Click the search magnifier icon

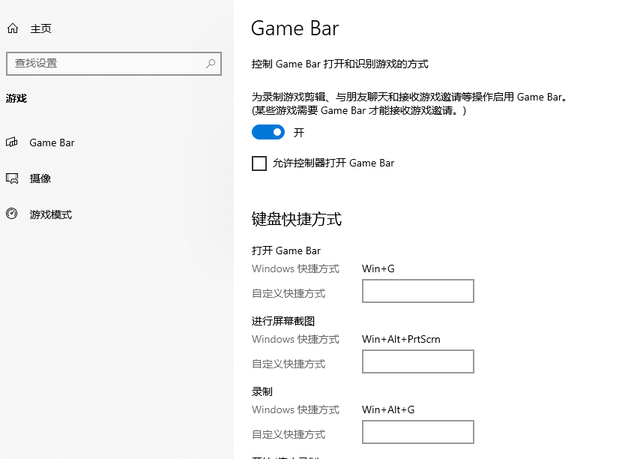tap(211, 63)
